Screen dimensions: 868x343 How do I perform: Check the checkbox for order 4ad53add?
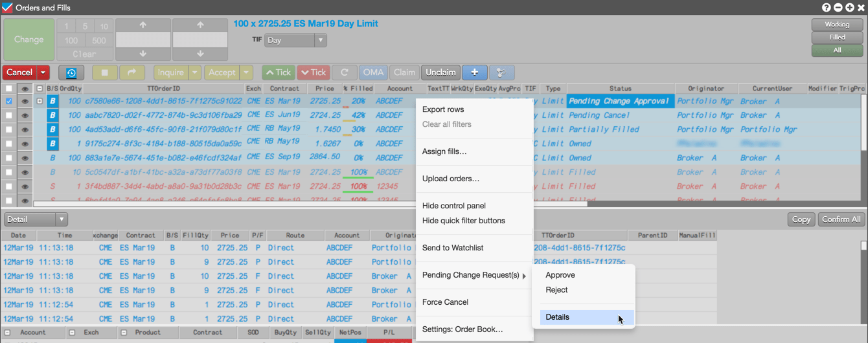click(x=8, y=129)
